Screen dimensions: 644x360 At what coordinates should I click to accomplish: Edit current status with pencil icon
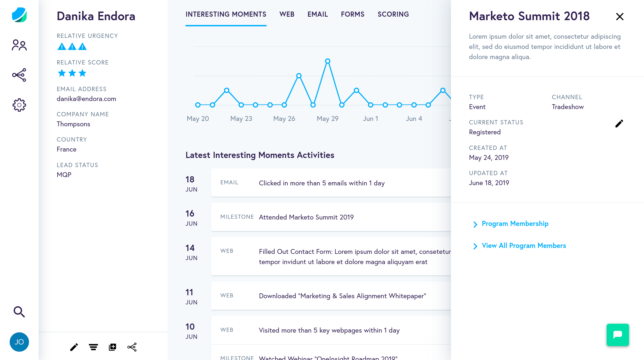click(619, 124)
